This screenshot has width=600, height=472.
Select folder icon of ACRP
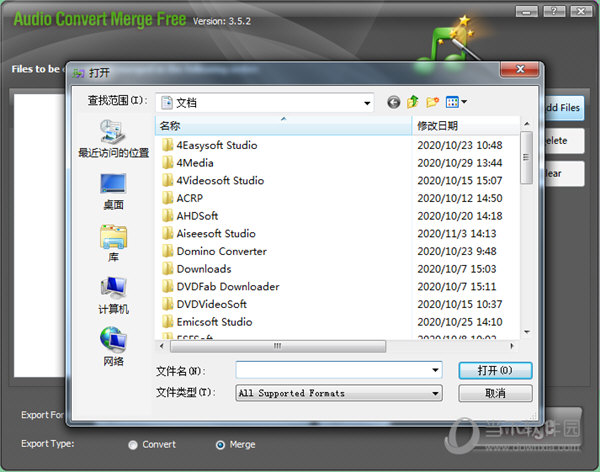tap(168, 198)
